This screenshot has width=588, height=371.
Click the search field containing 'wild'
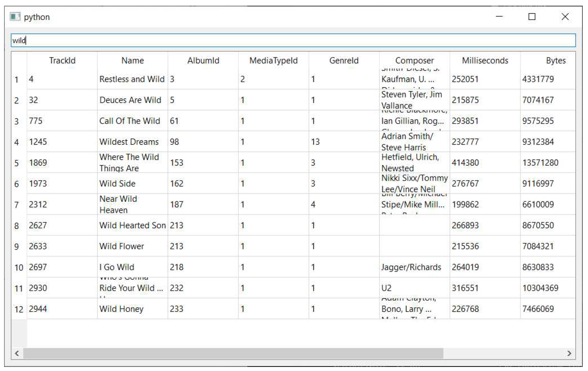pos(293,40)
